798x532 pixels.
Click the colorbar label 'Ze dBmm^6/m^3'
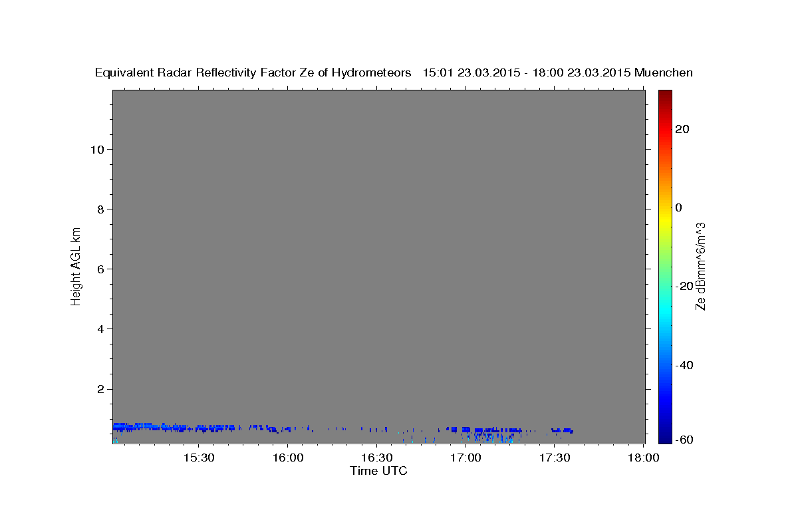click(x=700, y=266)
